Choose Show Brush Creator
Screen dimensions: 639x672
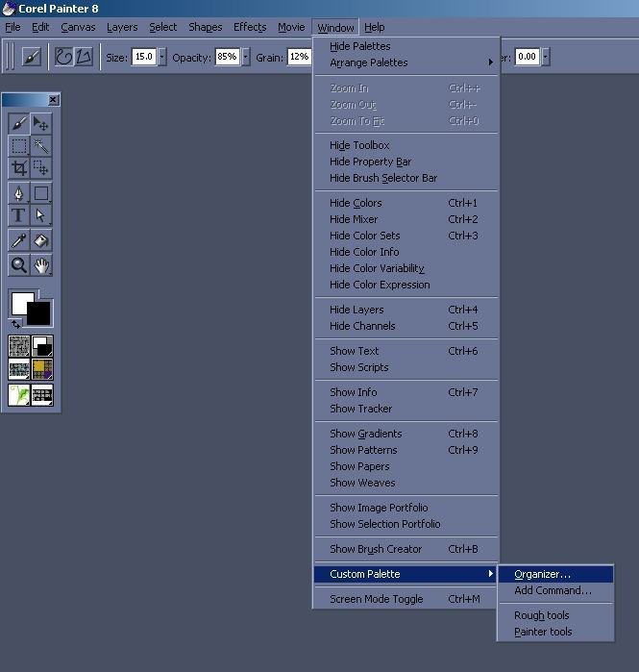coord(406,549)
